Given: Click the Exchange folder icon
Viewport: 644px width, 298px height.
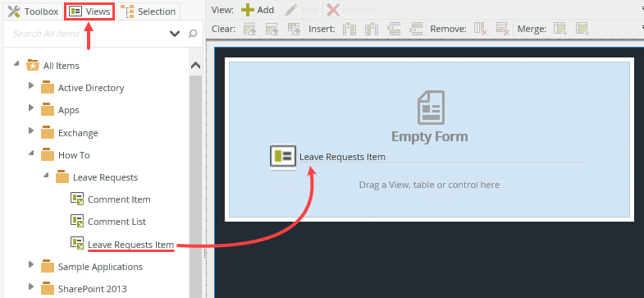Looking at the screenshot, I should [x=48, y=132].
